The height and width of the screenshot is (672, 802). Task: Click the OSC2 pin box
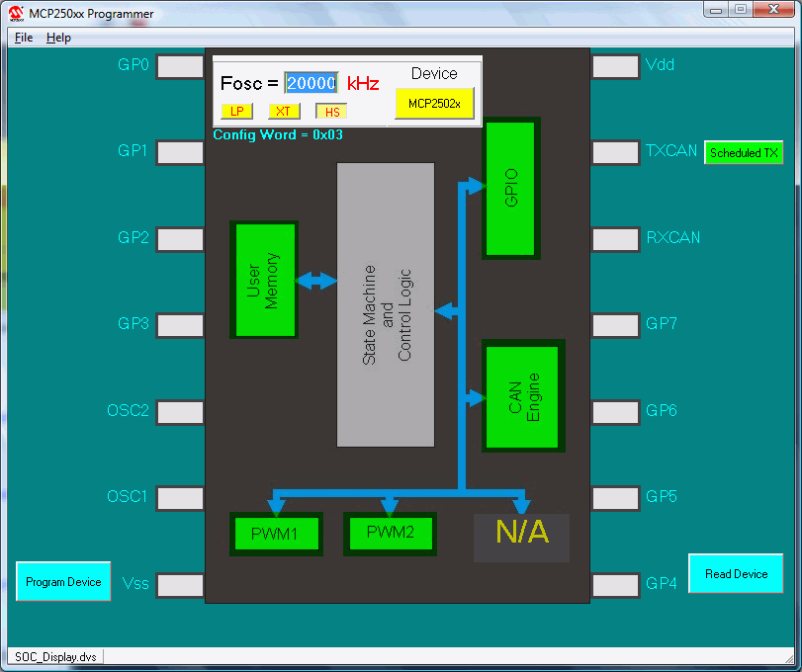(180, 412)
